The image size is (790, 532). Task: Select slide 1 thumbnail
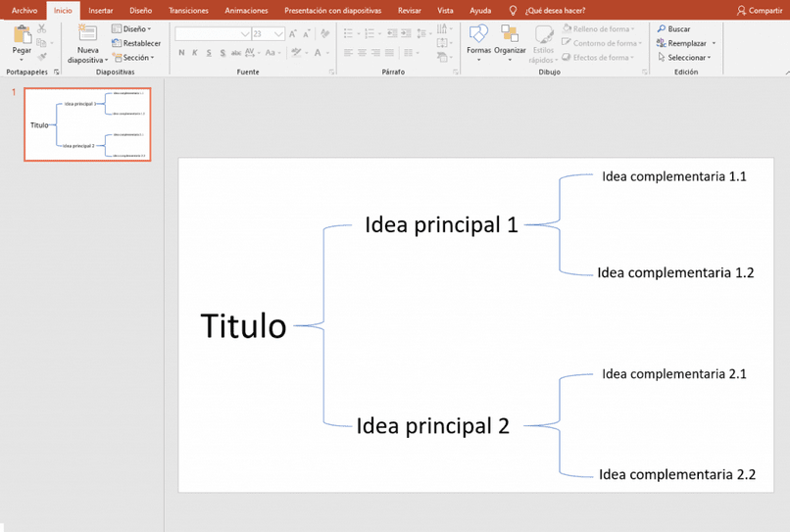tap(87, 124)
